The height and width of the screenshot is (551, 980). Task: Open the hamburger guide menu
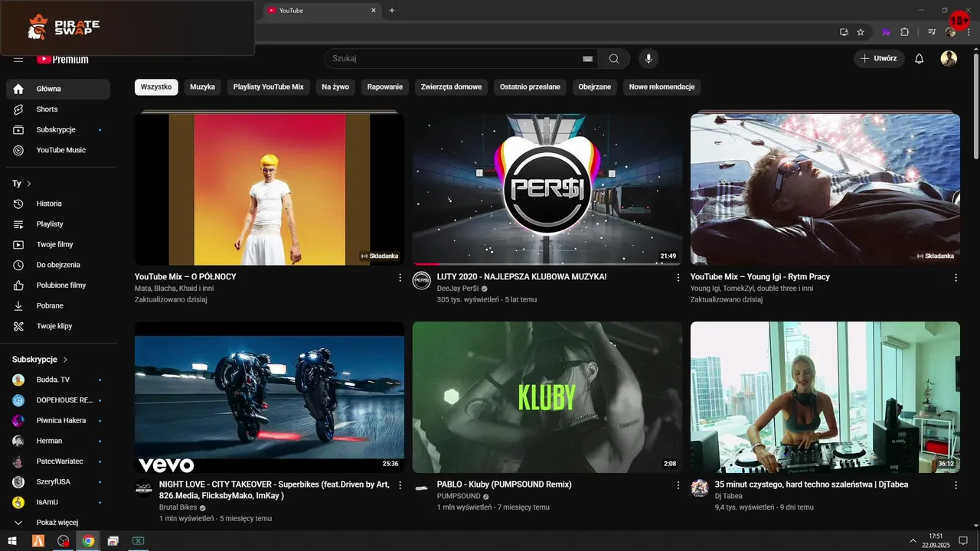18,59
